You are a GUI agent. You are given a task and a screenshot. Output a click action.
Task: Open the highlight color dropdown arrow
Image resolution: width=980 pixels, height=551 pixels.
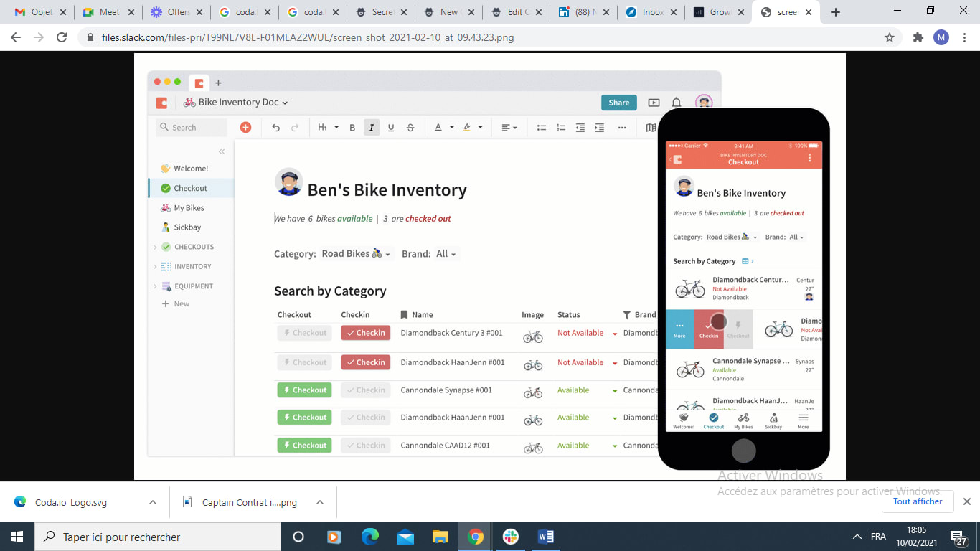coord(480,128)
